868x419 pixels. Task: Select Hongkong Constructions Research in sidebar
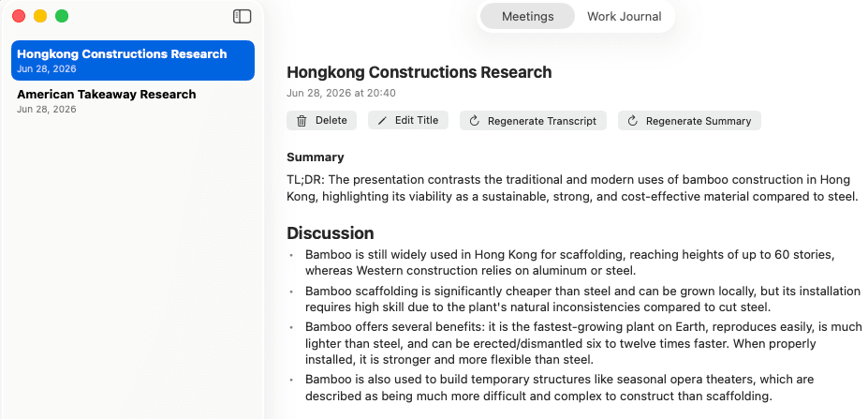click(133, 60)
